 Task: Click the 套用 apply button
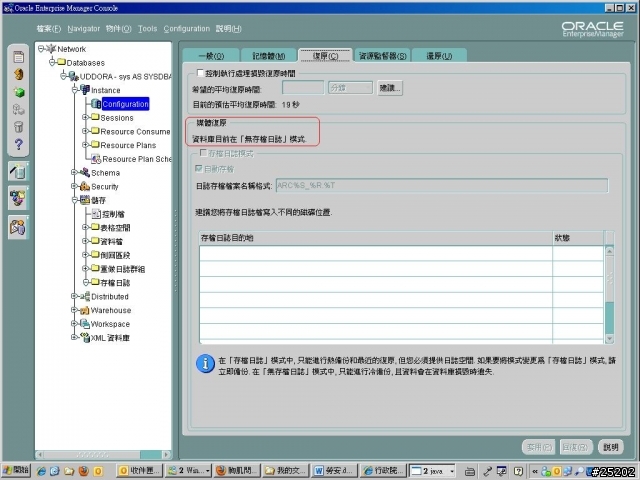(540, 447)
